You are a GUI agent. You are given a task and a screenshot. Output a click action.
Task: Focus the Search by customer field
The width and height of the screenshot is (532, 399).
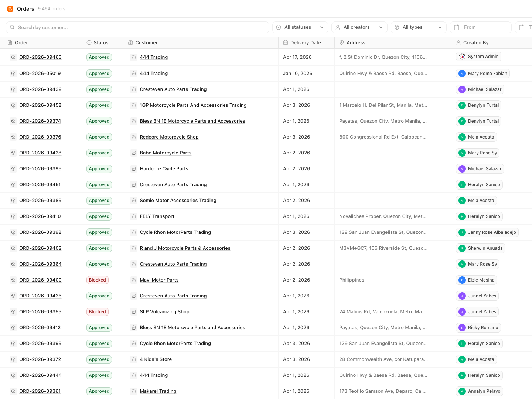tap(137, 27)
